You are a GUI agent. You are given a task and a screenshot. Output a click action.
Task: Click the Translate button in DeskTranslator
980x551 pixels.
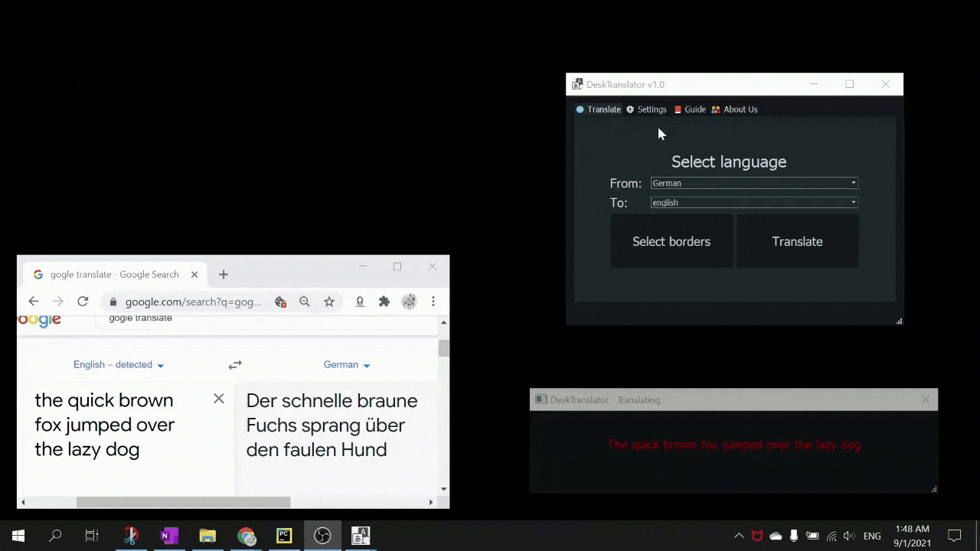pyautogui.click(x=797, y=241)
